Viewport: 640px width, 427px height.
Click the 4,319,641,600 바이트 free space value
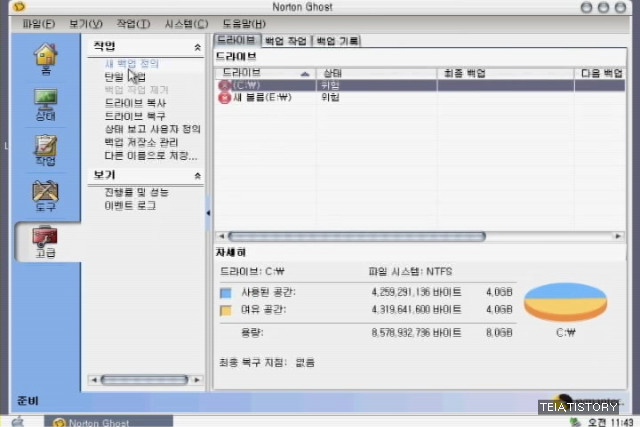(x=416, y=310)
